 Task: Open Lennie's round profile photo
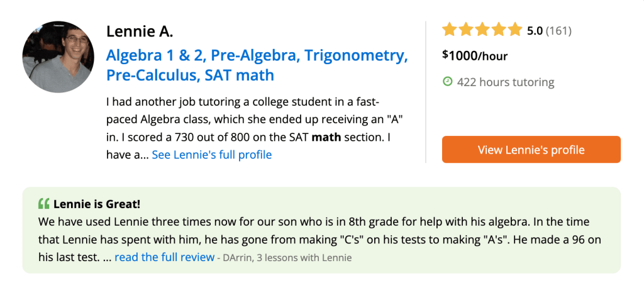(x=58, y=57)
